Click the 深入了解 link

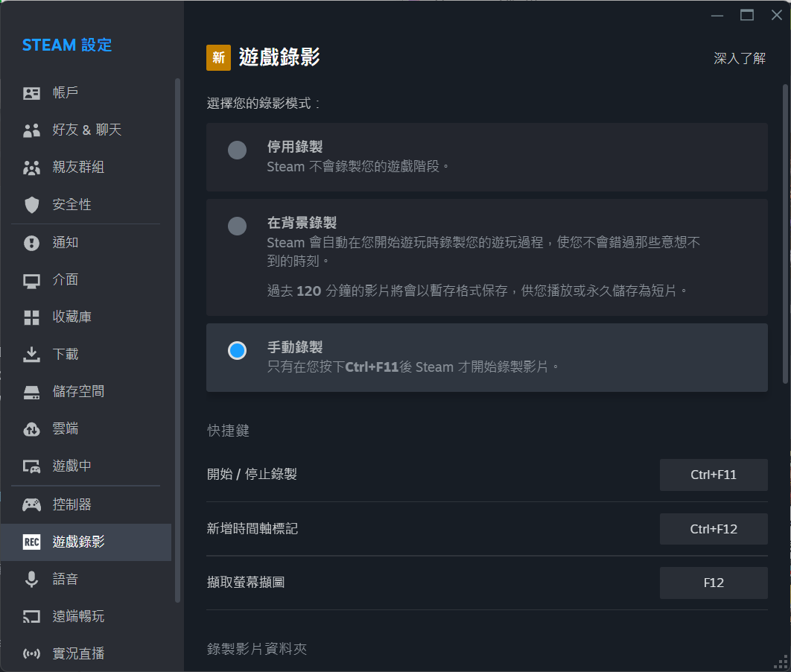(x=740, y=59)
